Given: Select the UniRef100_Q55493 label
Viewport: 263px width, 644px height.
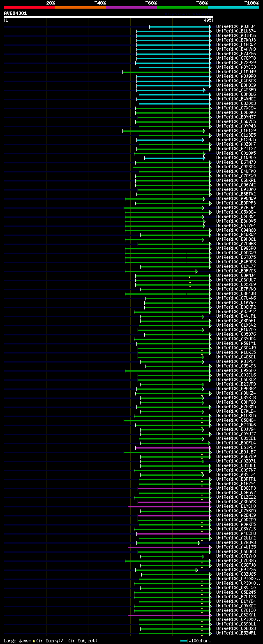Looking at the screenshot, I should [236, 366].
